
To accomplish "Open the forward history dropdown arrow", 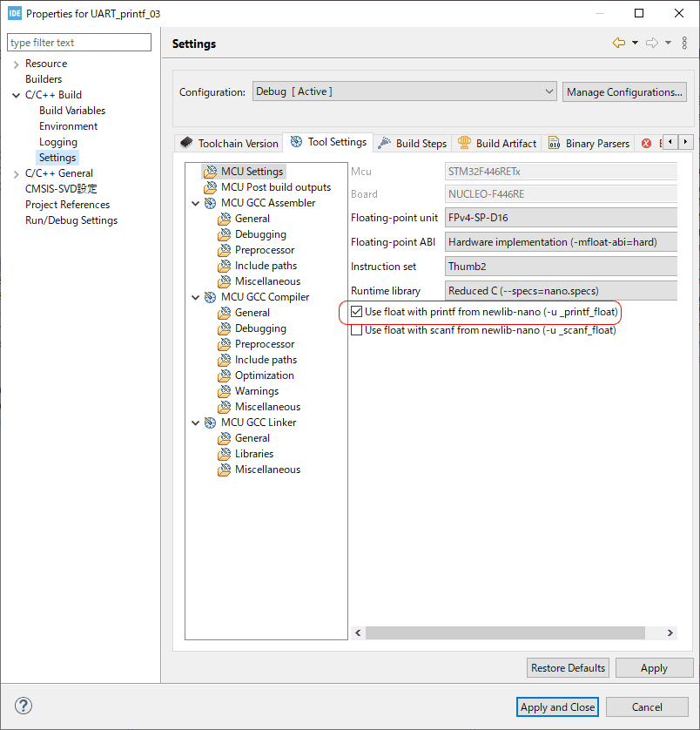I will (668, 43).
